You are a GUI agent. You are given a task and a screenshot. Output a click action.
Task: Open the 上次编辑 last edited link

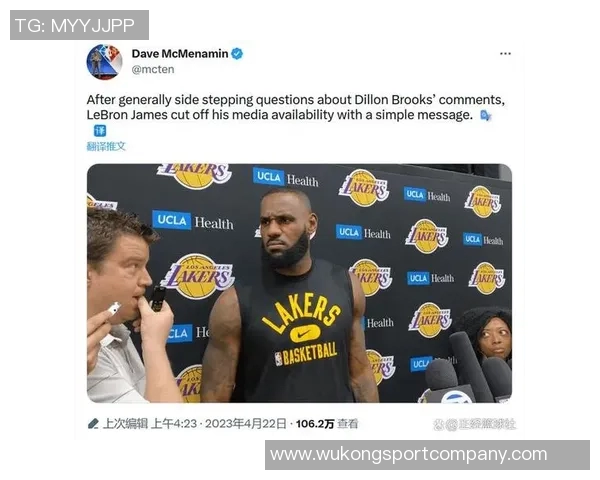(125, 424)
